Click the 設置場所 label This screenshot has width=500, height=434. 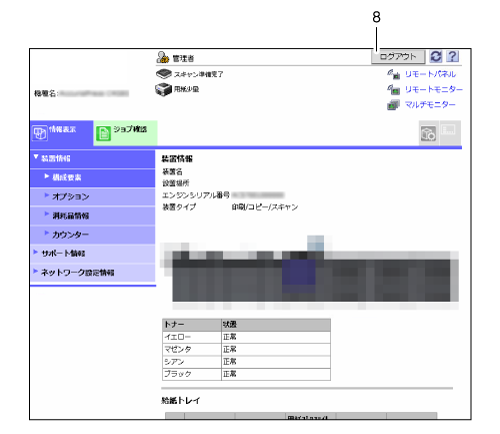pos(176,183)
